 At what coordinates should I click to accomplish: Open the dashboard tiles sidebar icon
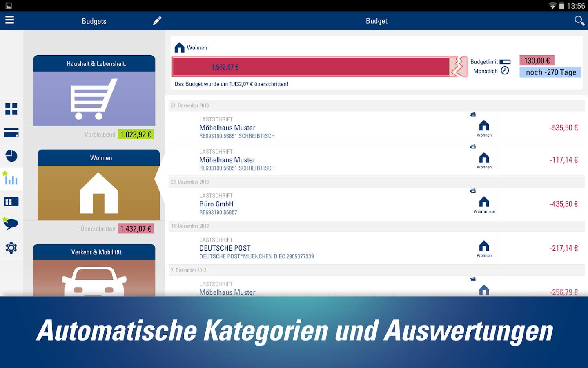click(x=11, y=109)
